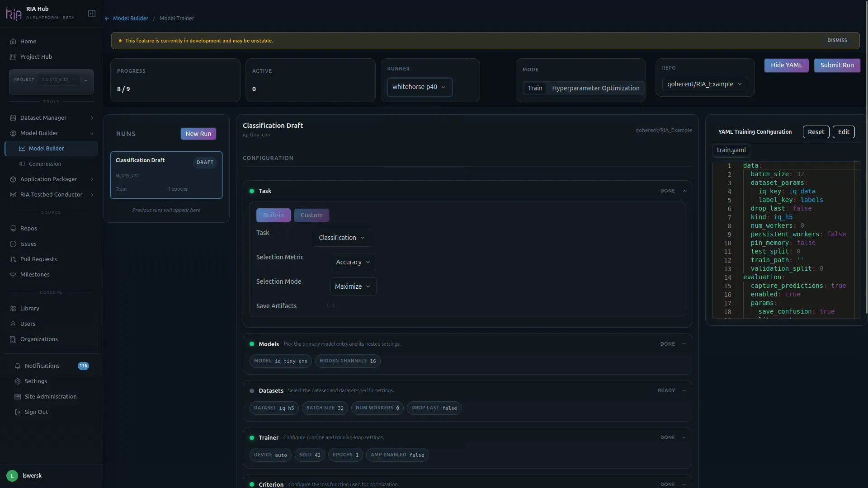Reset the YAML training configuration
Image resolution: width=868 pixels, height=488 pixels.
point(816,132)
